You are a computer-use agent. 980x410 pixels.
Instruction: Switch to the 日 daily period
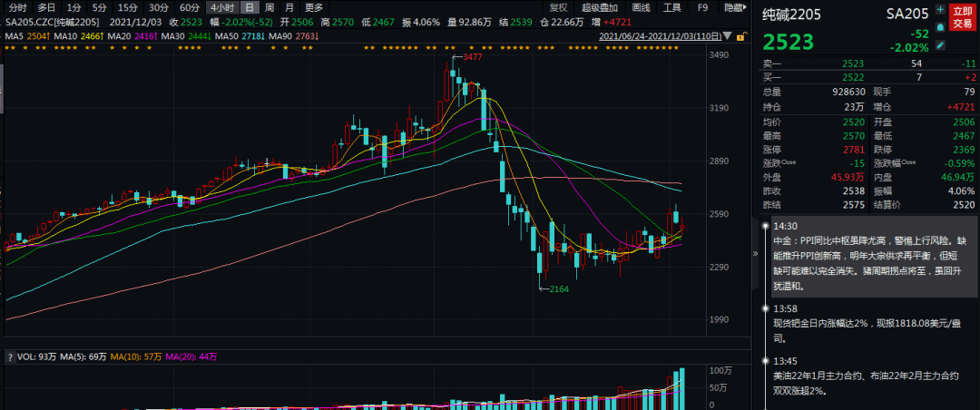coord(249,6)
